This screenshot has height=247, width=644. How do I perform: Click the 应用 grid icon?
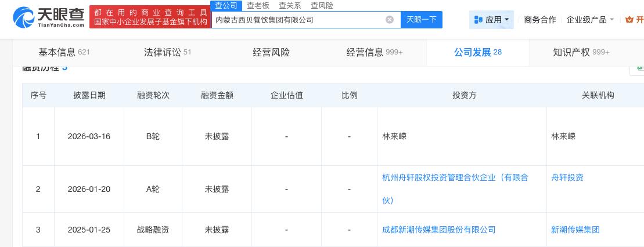[478, 20]
